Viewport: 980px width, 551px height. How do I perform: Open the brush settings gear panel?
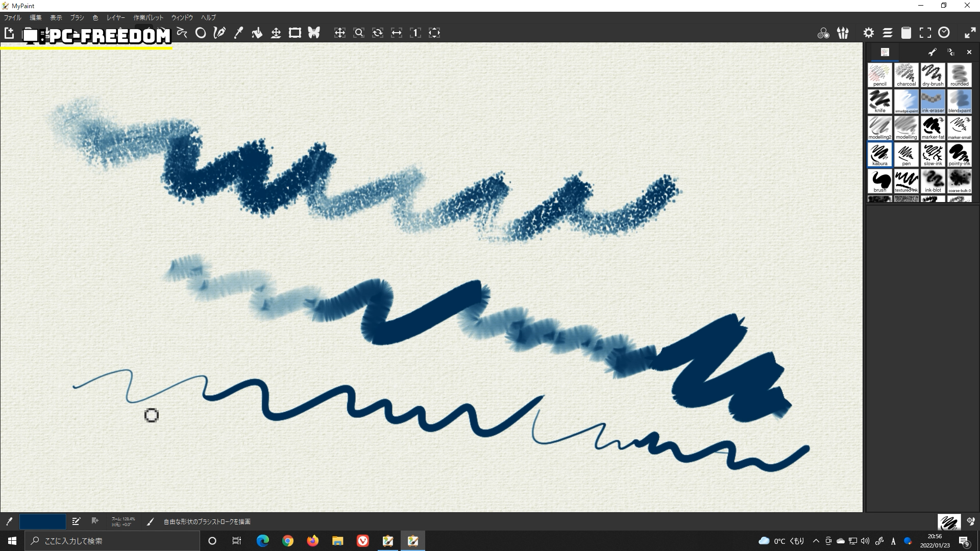868,33
